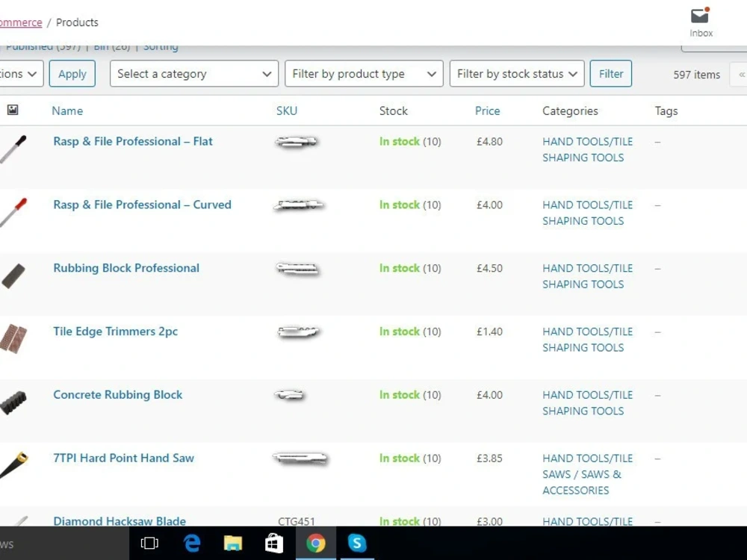Image resolution: width=747 pixels, height=560 pixels.
Task: Open category link for Rasp & File Curved
Action: (587, 213)
